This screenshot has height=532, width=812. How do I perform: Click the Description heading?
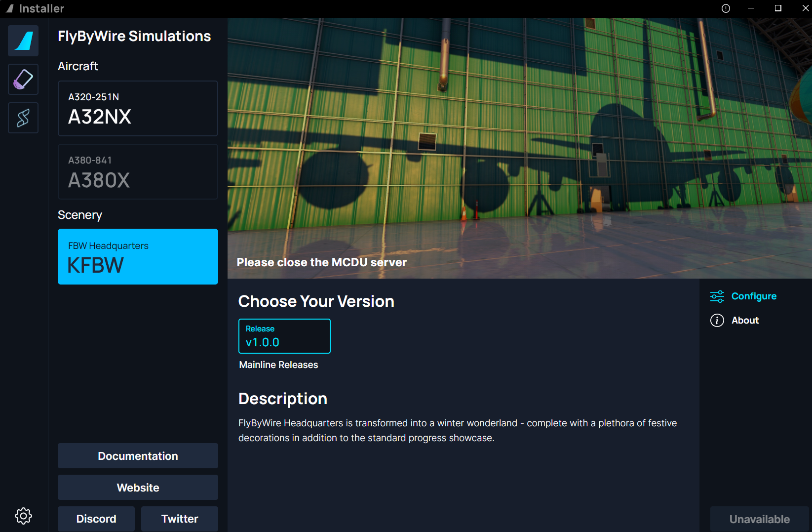[283, 399]
